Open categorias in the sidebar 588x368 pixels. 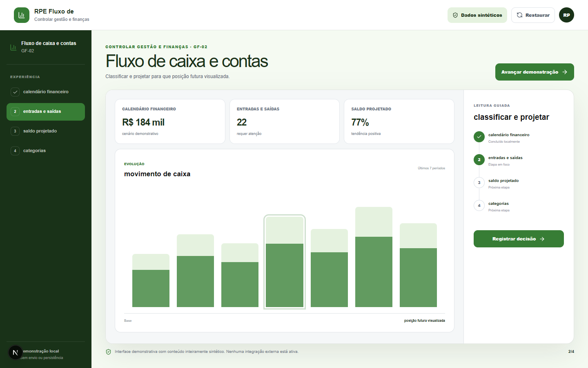click(x=46, y=151)
